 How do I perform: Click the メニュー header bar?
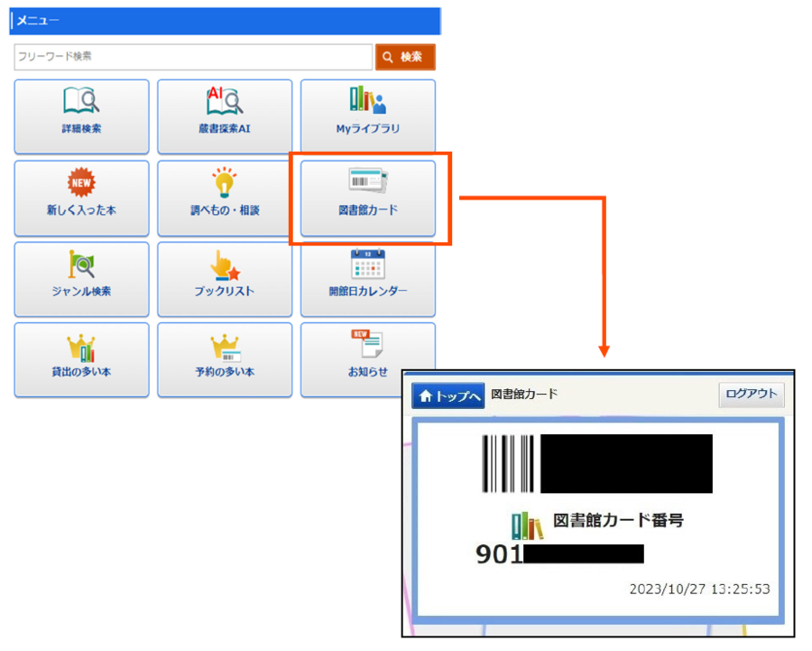pos(225,21)
